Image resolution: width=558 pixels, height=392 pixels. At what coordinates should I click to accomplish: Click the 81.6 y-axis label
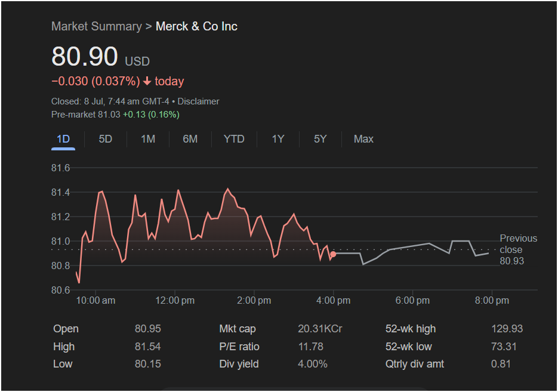(x=60, y=168)
